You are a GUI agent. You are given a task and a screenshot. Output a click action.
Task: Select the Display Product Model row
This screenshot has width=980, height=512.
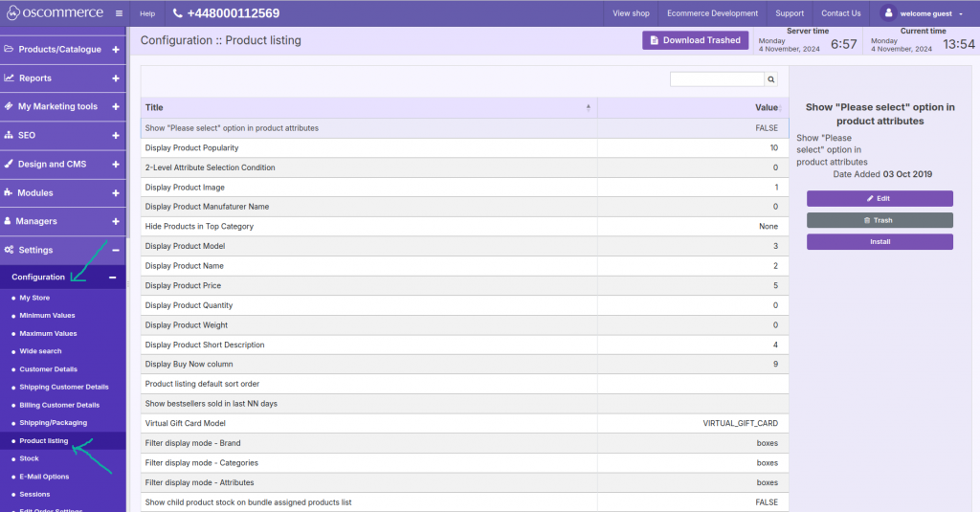click(464, 246)
